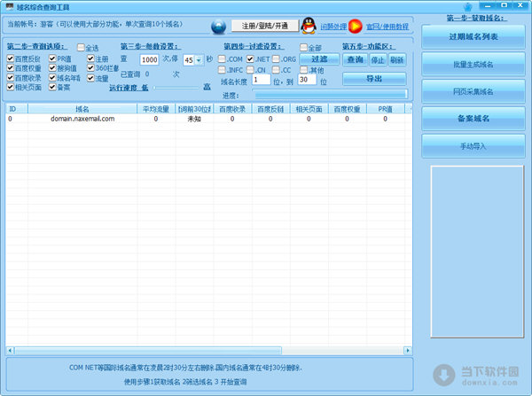
Task: Click the 查询 query button
Action: [355, 60]
